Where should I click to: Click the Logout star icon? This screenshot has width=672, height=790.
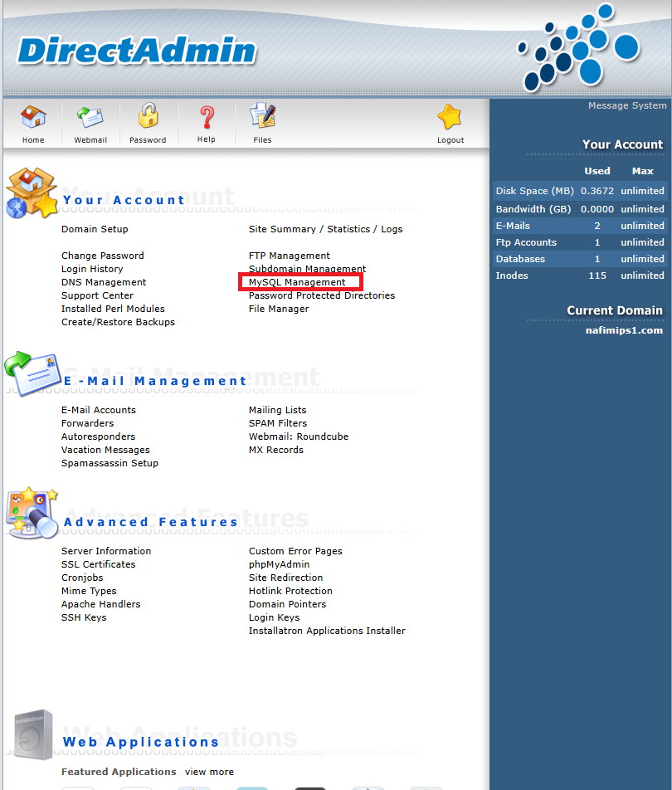pos(450,117)
